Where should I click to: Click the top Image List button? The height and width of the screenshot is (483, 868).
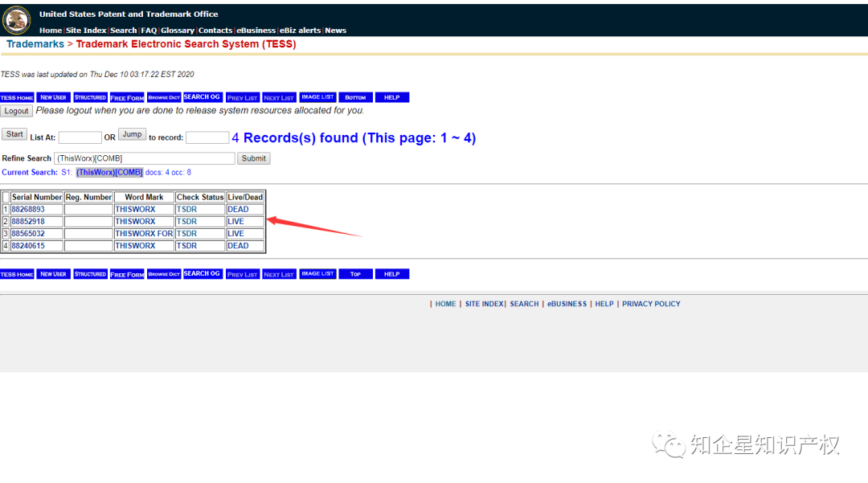317,97
